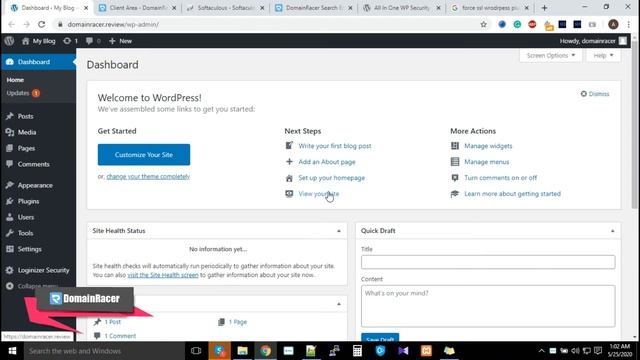This screenshot has height=360, width=640.
Task: Click the change your theme completely link
Action: point(148,176)
